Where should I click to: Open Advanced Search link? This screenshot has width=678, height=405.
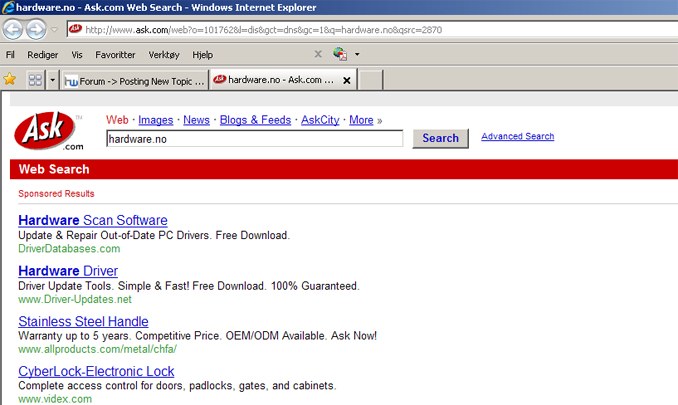518,136
